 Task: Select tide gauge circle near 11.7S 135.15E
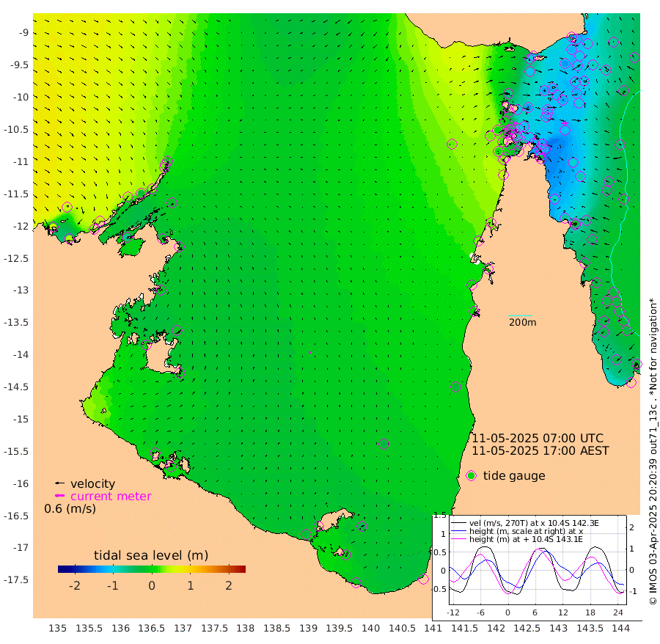click(67, 207)
